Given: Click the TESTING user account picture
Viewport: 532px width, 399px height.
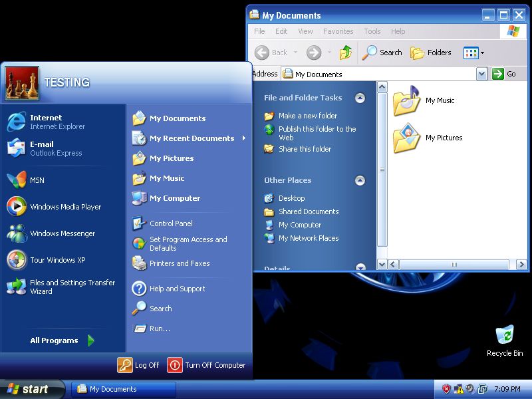Looking at the screenshot, I should point(22,83).
